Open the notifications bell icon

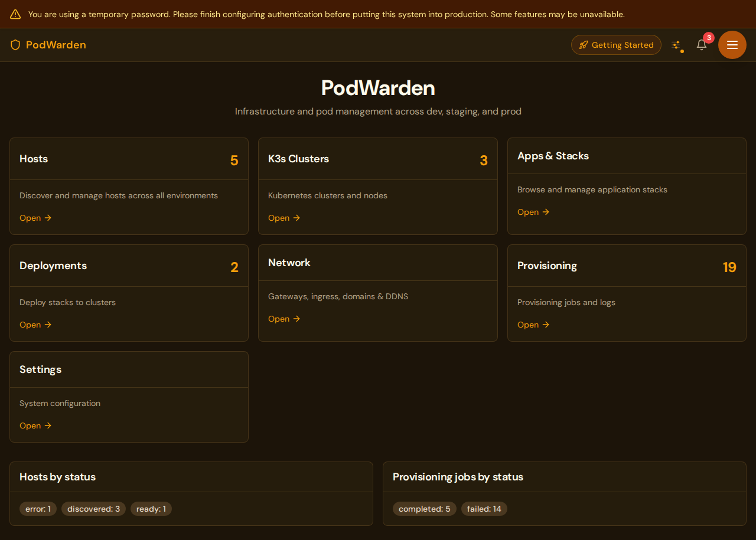[x=701, y=45]
